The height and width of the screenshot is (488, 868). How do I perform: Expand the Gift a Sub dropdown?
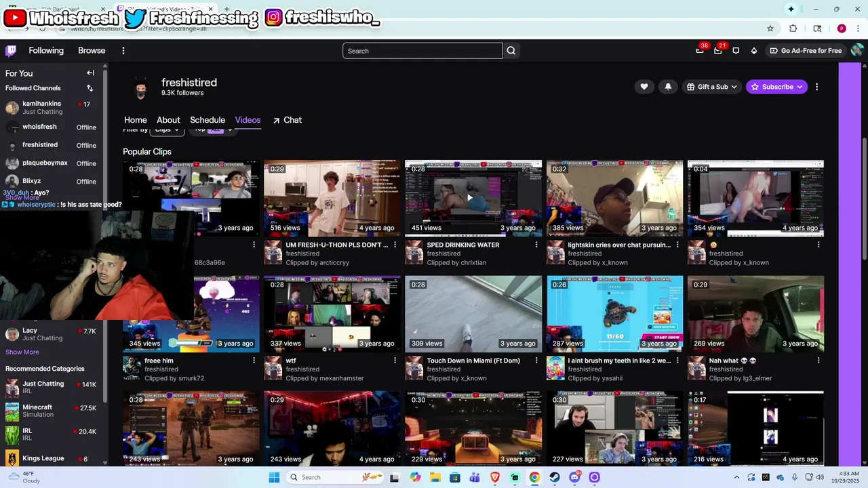click(x=711, y=87)
